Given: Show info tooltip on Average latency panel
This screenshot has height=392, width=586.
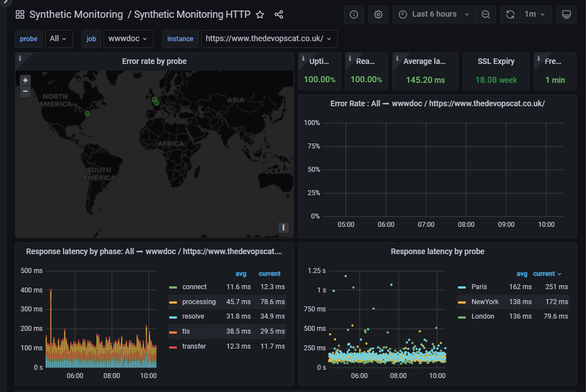Looking at the screenshot, I should [397, 58].
